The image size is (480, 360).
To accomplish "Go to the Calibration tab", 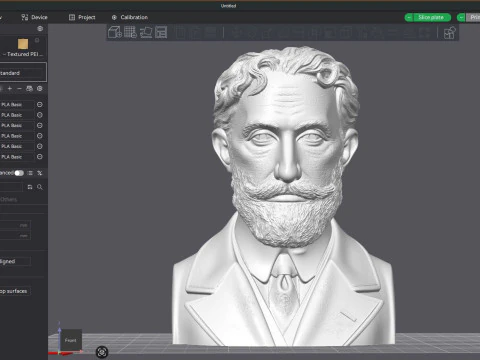I will coord(130,17).
